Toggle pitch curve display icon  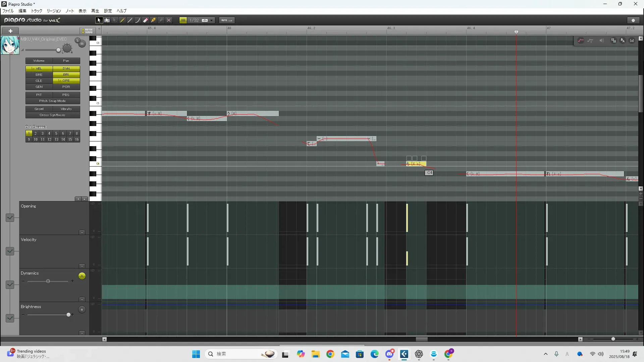coord(581,41)
